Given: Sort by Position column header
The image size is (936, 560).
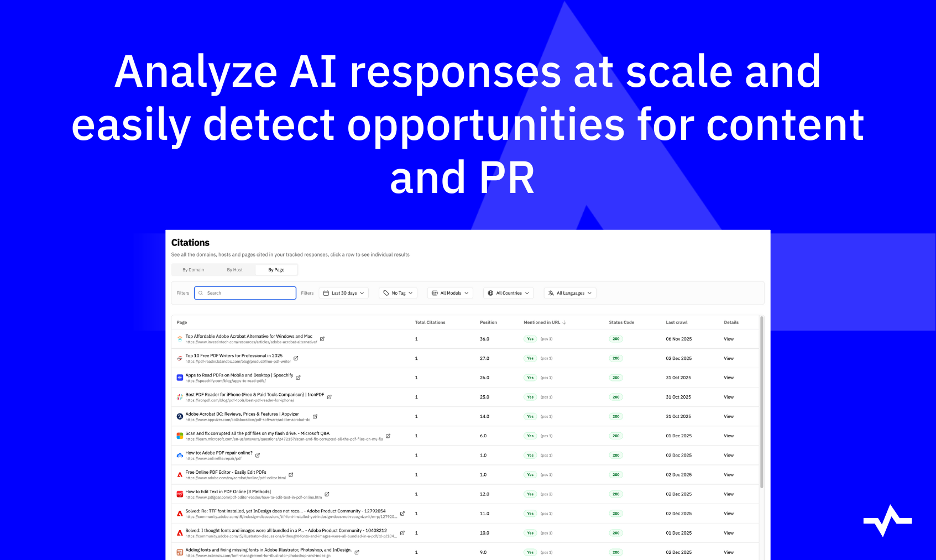Looking at the screenshot, I should [x=488, y=322].
